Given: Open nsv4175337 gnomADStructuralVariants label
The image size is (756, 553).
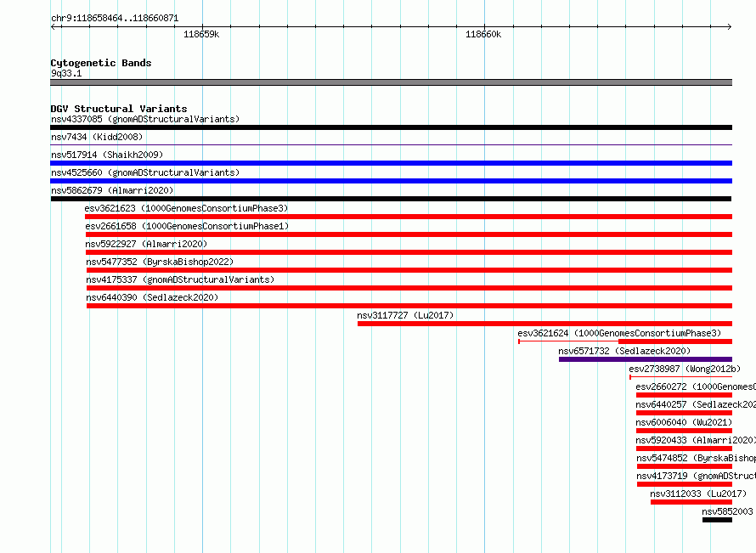Looking at the screenshot, I should pos(180,279).
